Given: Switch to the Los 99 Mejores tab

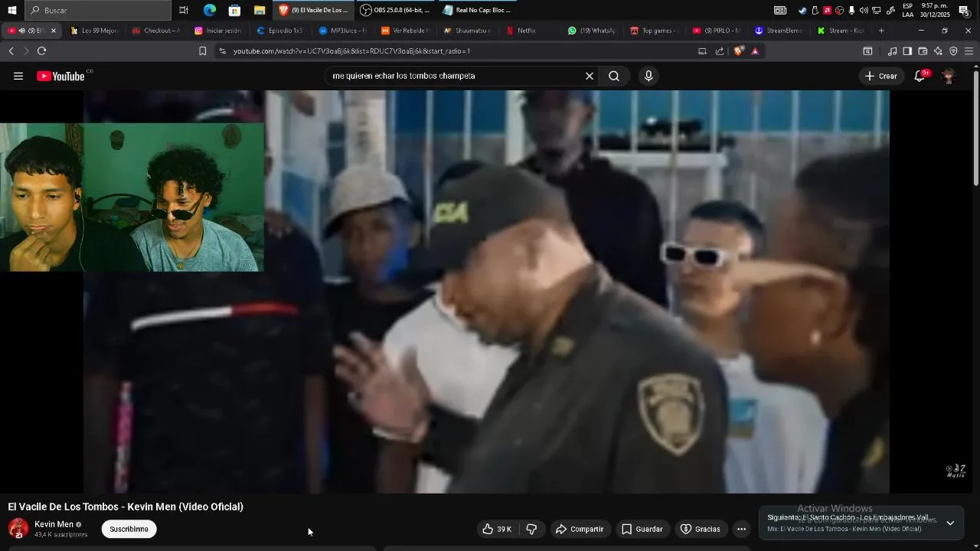Looking at the screenshot, I should click(x=94, y=31).
